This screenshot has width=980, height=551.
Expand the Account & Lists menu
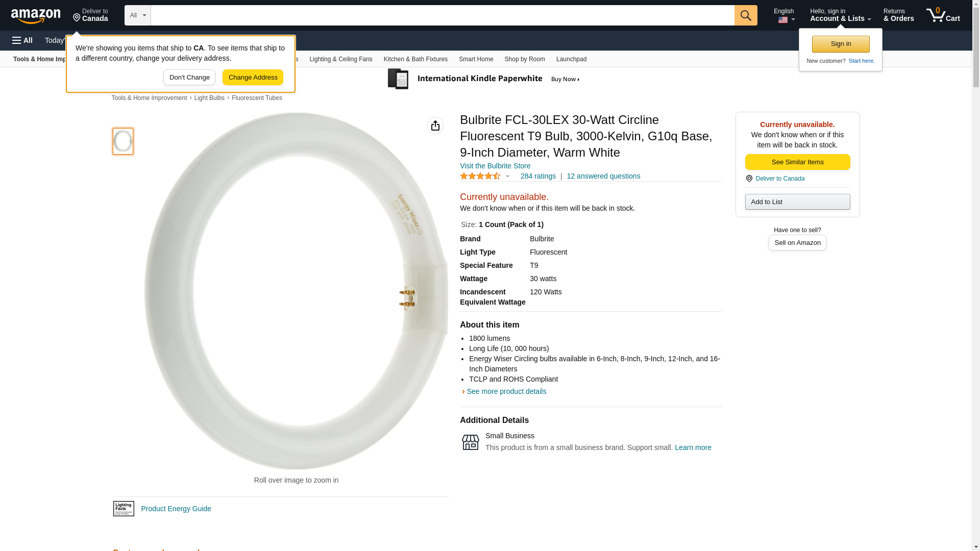coord(840,15)
